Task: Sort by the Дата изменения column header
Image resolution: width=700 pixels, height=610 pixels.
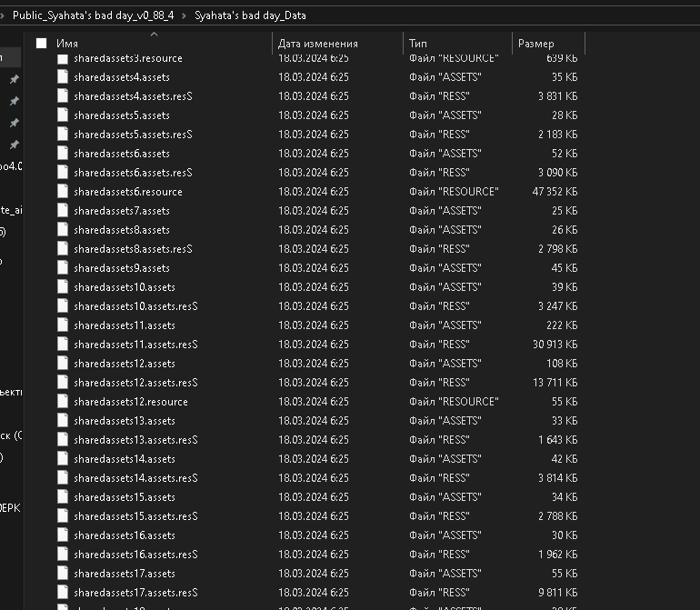Action: tap(318, 44)
